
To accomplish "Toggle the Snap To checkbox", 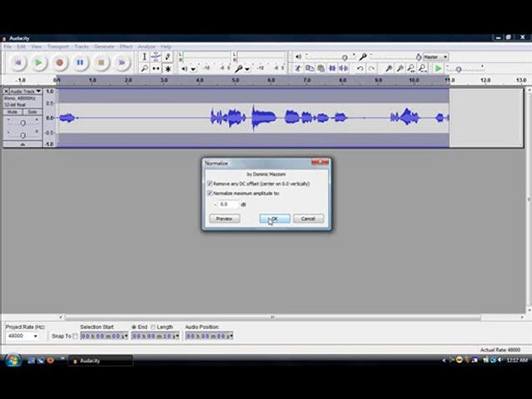I will (75, 336).
